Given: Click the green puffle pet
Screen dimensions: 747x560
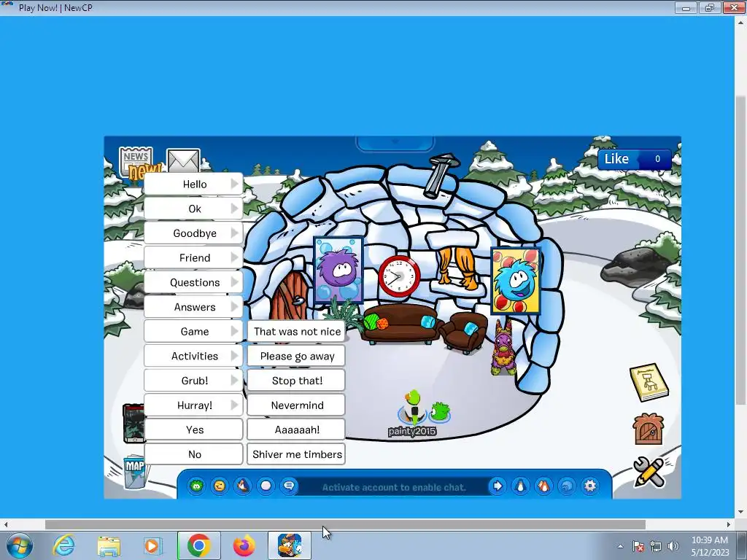Looking at the screenshot, I should pyautogui.click(x=440, y=412).
